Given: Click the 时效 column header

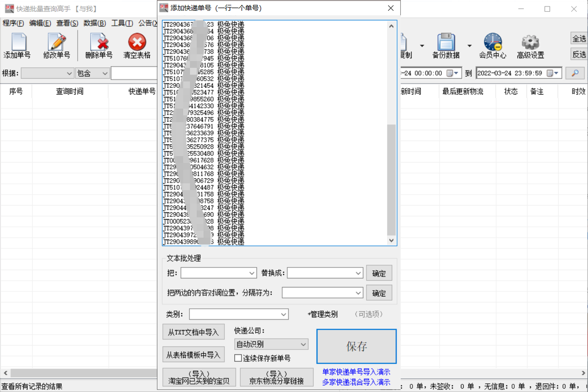Looking at the screenshot, I should (578, 91).
